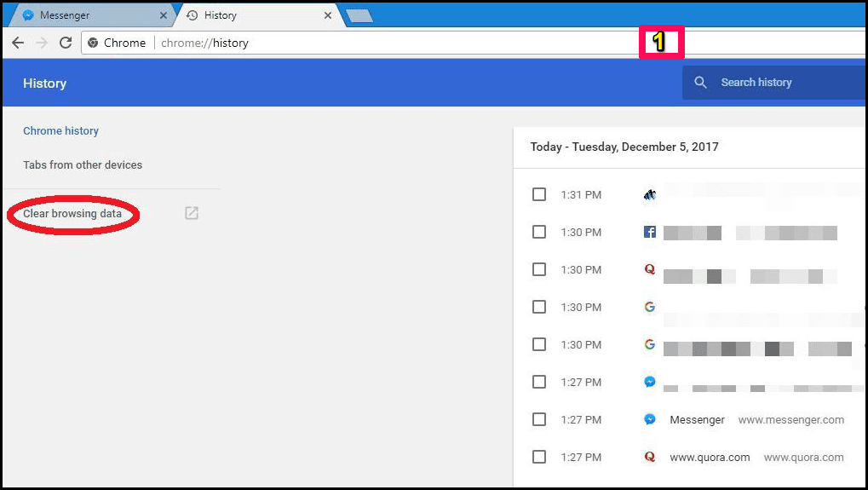This screenshot has width=868, height=490.
Task: Select Tabs from other devices
Action: click(x=83, y=164)
